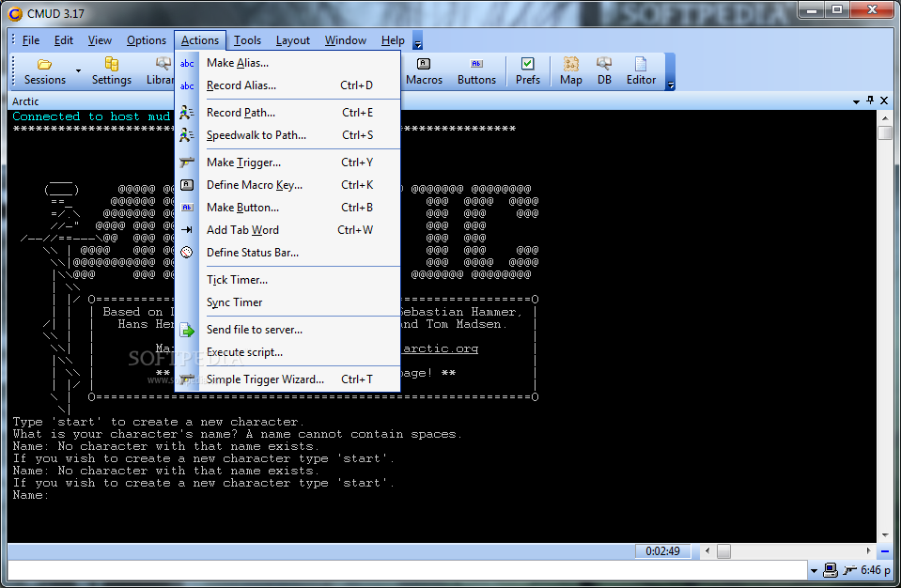Close the open Actions menu
The width and height of the screenshot is (901, 588).
pyautogui.click(x=200, y=40)
